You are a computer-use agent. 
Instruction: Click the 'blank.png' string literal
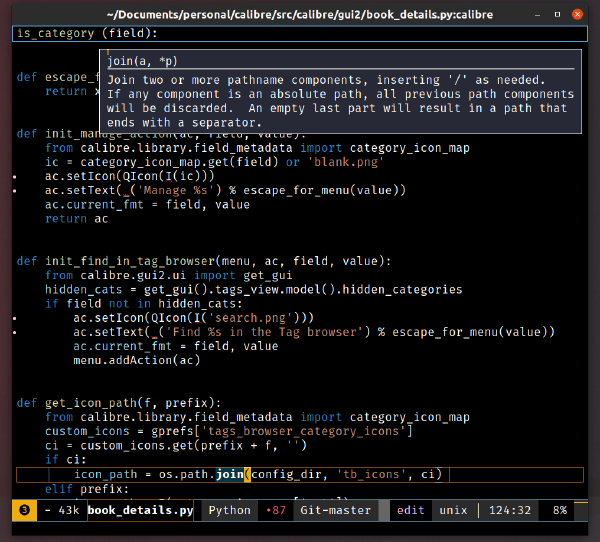pyautogui.click(x=346, y=162)
